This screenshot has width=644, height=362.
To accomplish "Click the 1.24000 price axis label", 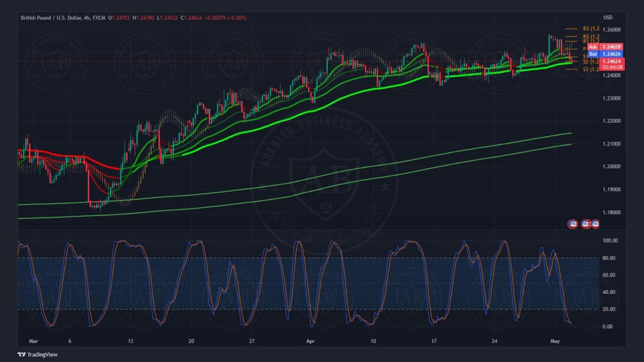I will point(612,75).
